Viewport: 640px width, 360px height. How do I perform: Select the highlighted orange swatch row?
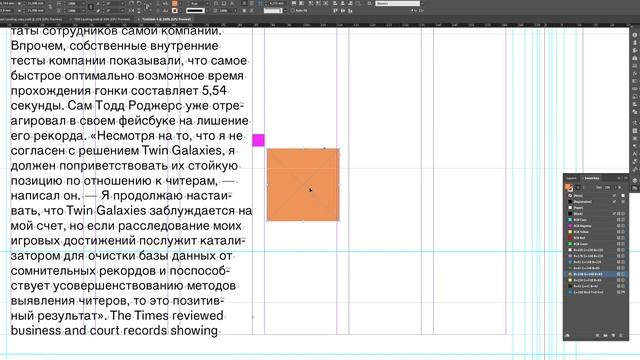click(596, 274)
